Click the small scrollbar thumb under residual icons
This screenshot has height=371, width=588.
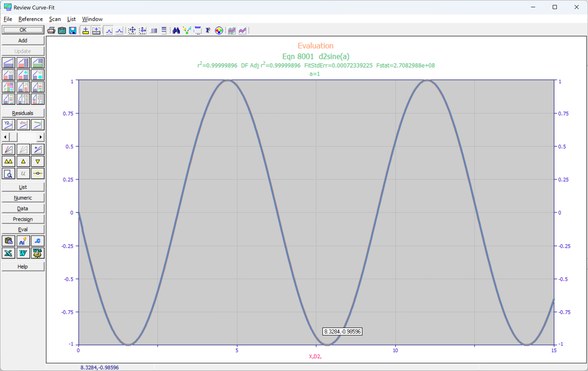[x=13, y=137]
